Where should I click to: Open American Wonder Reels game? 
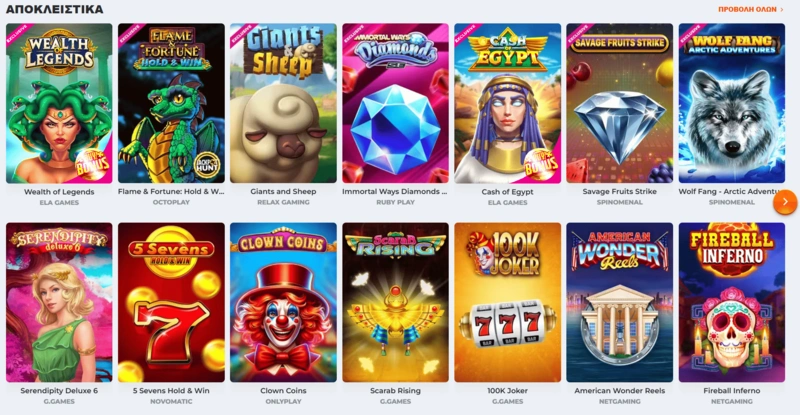pyautogui.click(x=619, y=302)
